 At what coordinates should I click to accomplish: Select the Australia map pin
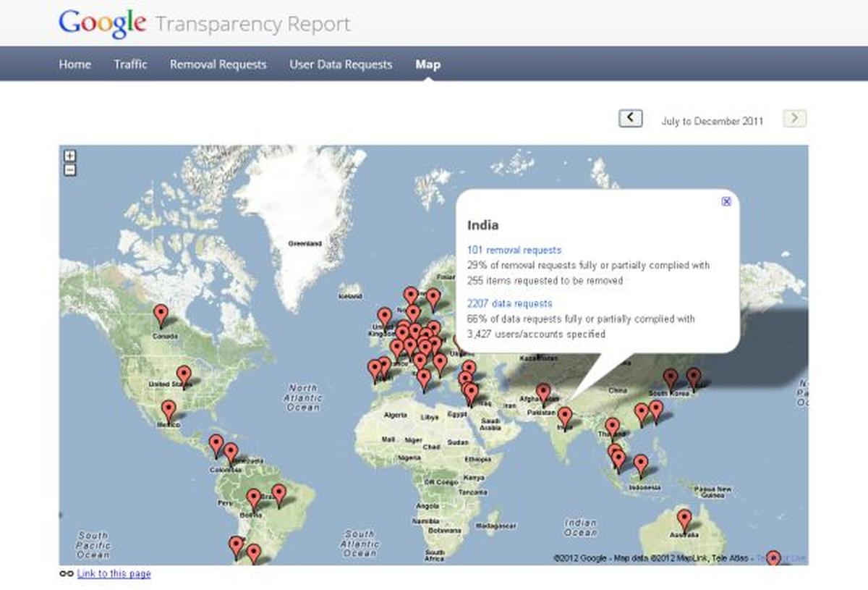[x=684, y=519]
